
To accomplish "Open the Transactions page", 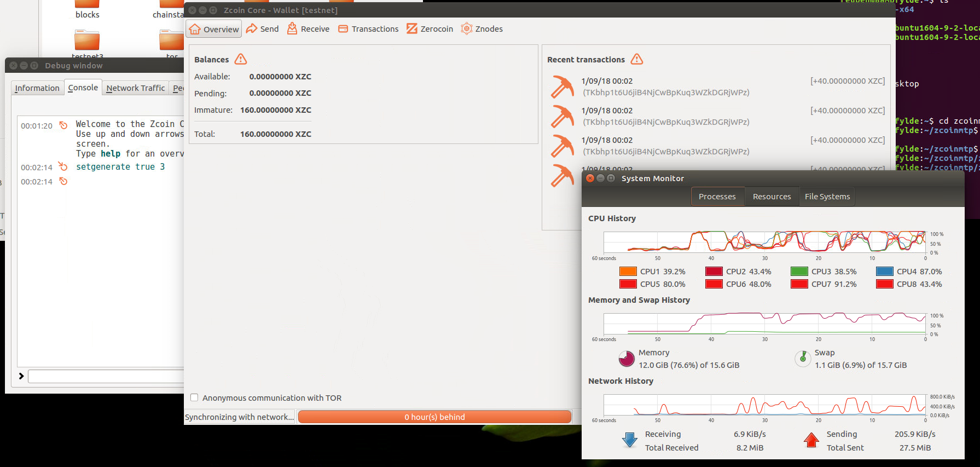I will click(x=368, y=29).
